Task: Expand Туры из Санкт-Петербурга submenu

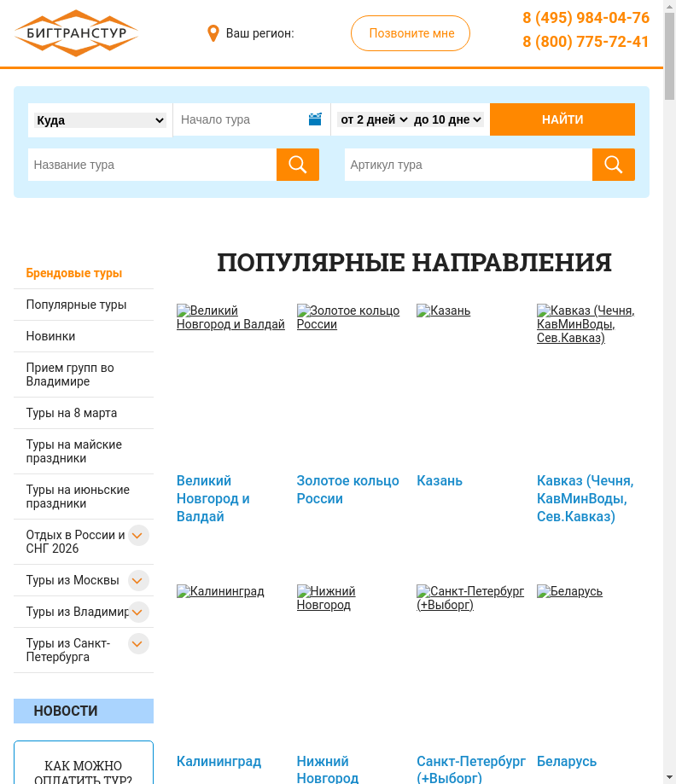Action: (138, 643)
